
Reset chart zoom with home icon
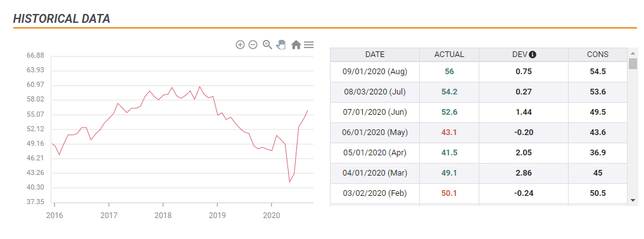[x=296, y=45]
